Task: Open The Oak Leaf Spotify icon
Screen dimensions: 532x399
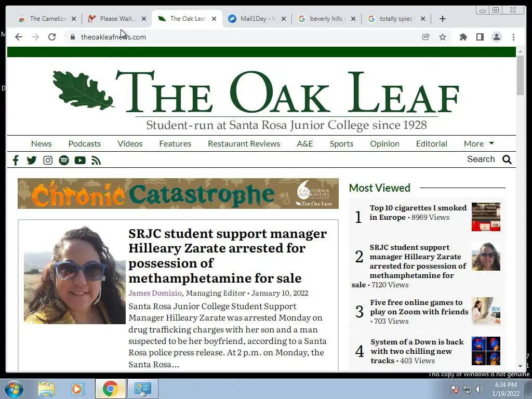Action: pyautogui.click(x=64, y=160)
